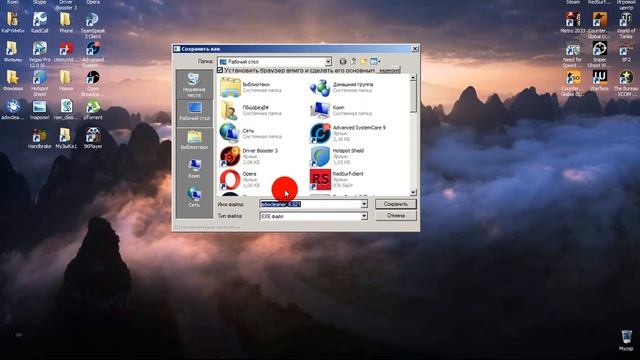Select the RaidCall desktop shortcut
Image resolution: width=640 pixels, height=360 pixels.
(40, 22)
